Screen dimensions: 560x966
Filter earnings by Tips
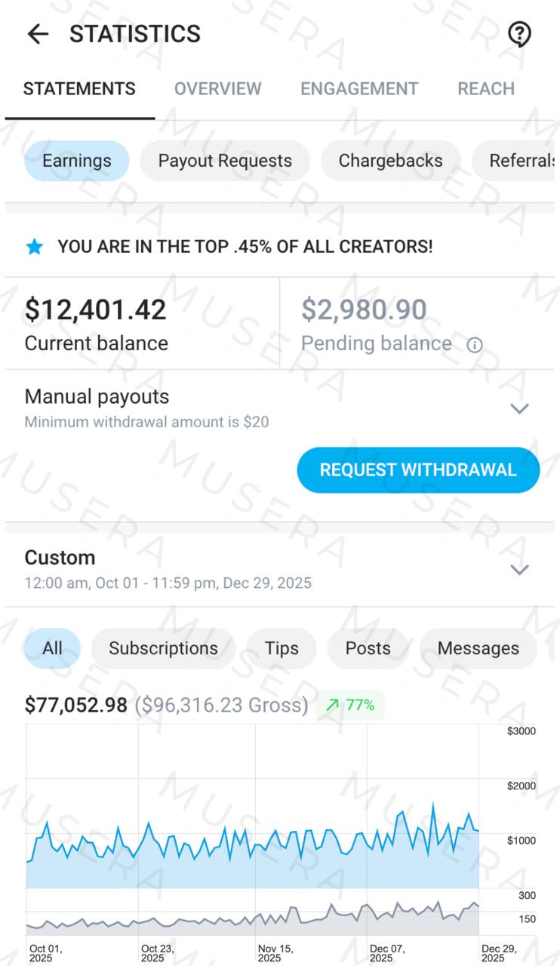(282, 648)
